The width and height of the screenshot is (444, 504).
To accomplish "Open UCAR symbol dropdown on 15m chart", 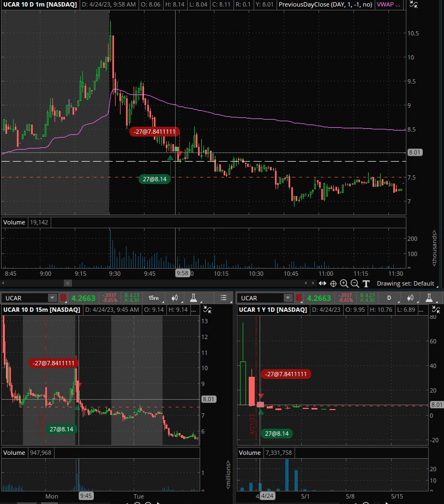I will 52,298.
